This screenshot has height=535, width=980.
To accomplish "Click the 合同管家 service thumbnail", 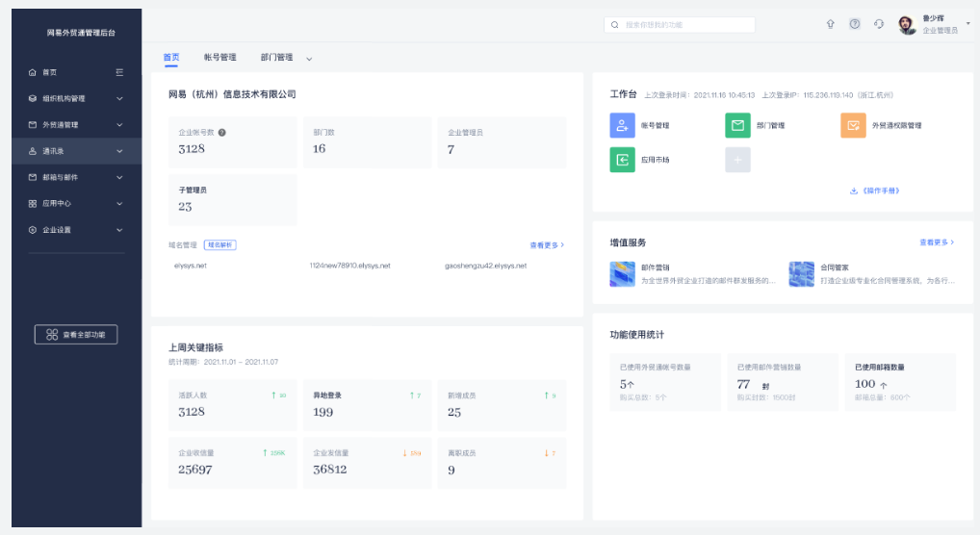I will tap(801, 273).
